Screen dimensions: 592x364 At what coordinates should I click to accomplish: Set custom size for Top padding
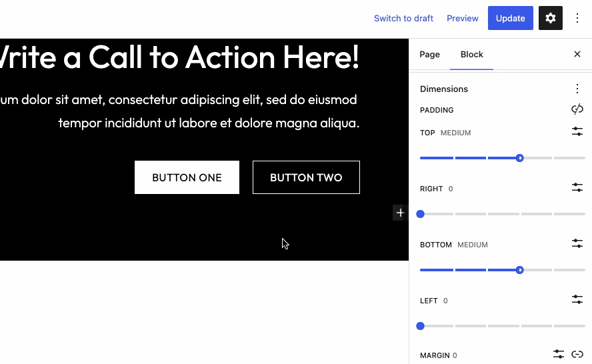577,132
